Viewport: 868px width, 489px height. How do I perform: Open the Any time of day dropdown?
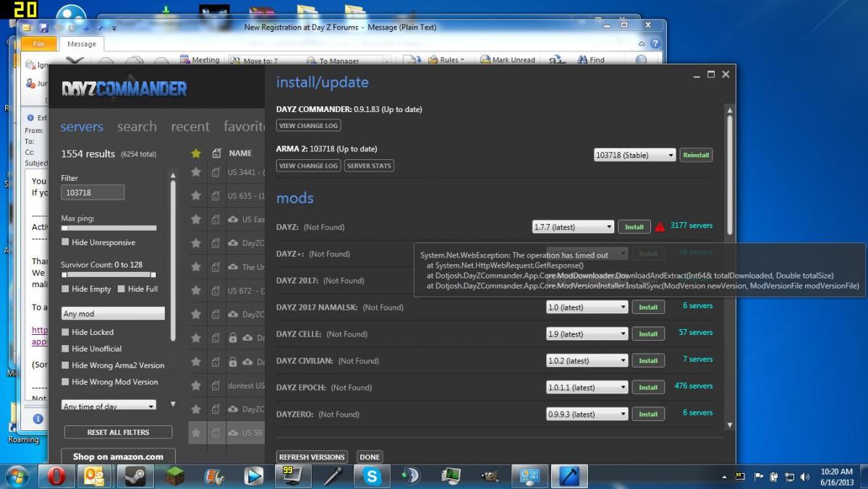click(109, 407)
